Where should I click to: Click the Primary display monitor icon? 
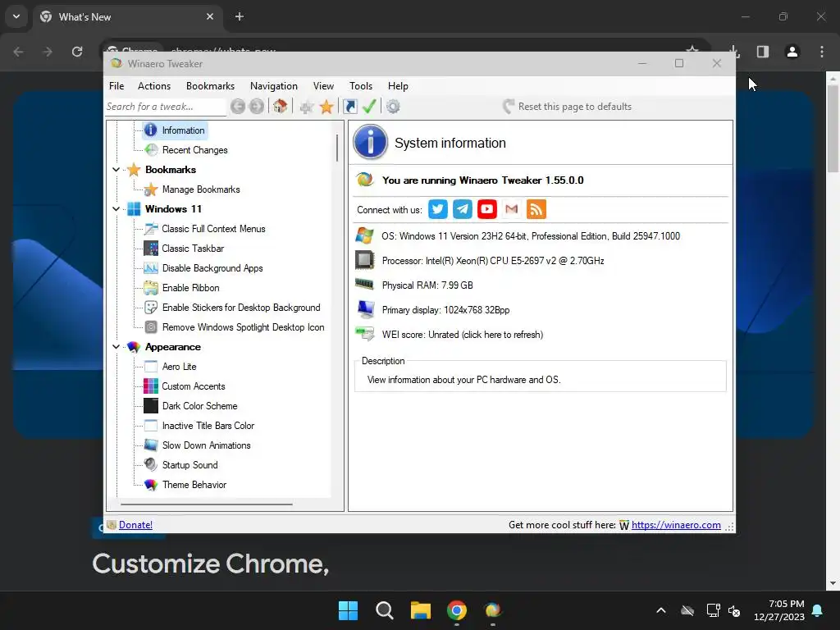365,309
